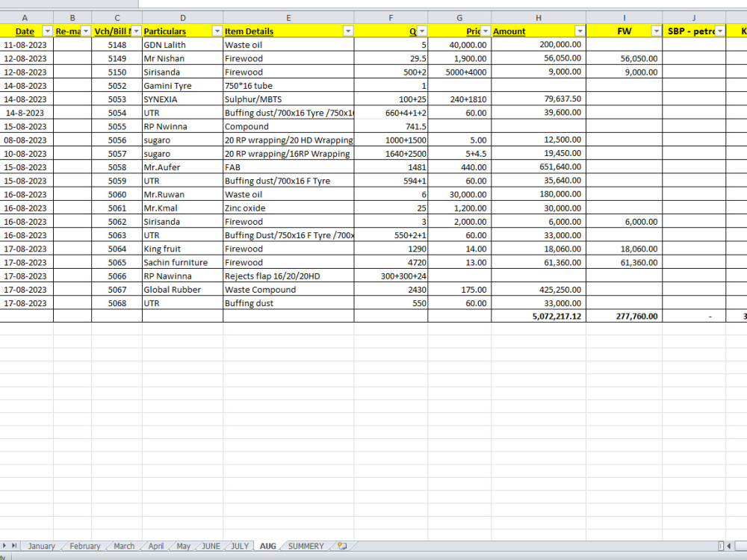Switch to the May sheet tab
Viewport: 747px width, 560px height.
click(x=184, y=546)
